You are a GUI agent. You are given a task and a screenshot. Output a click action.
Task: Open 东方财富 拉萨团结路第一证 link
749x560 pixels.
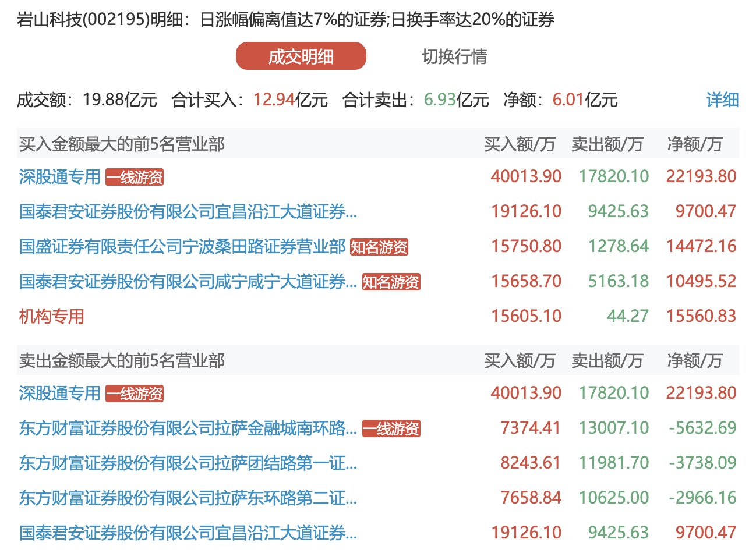point(188,463)
